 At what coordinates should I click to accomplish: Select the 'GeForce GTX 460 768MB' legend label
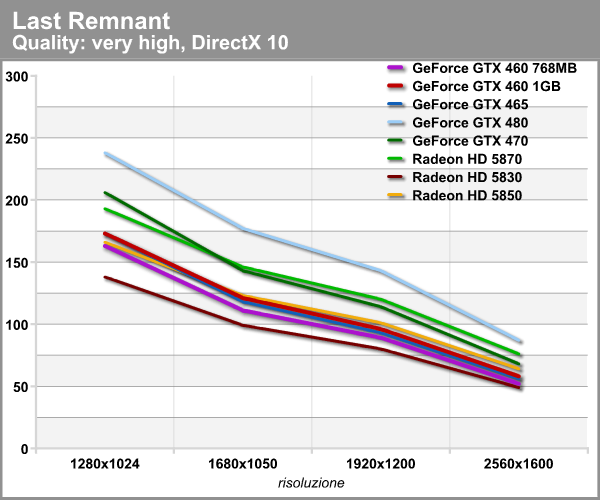pos(494,68)
